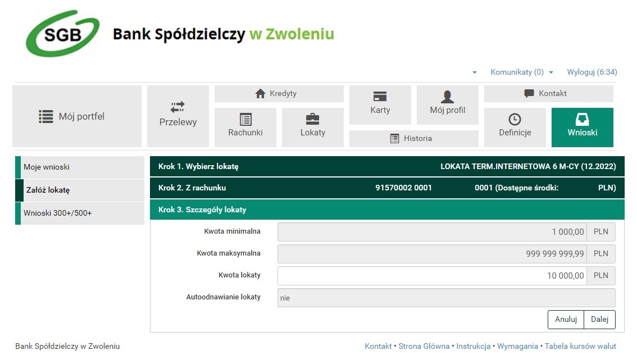
Task: Click the Anuluj button
Action: pyautogui.click(x=566, y=319)
